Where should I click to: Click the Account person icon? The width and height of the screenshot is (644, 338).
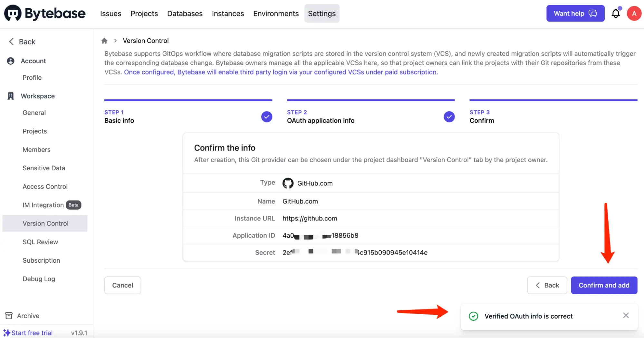click(11, 61)
